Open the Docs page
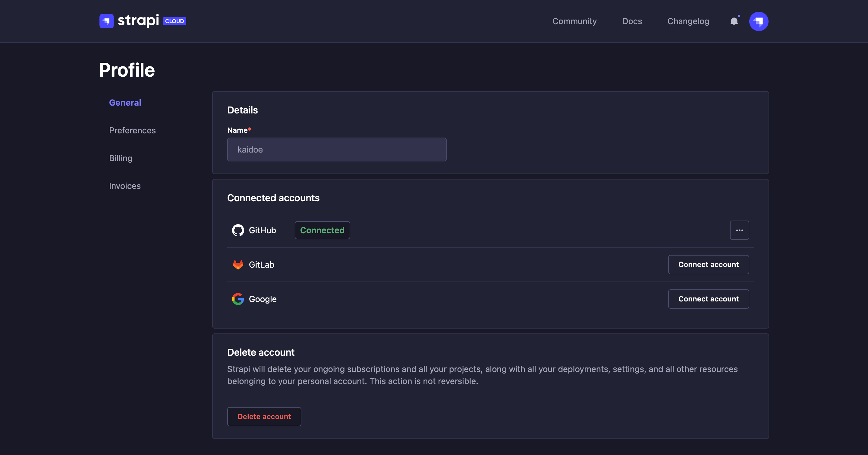868x455 pixels. pyautogui.click(x=632, y=21)
